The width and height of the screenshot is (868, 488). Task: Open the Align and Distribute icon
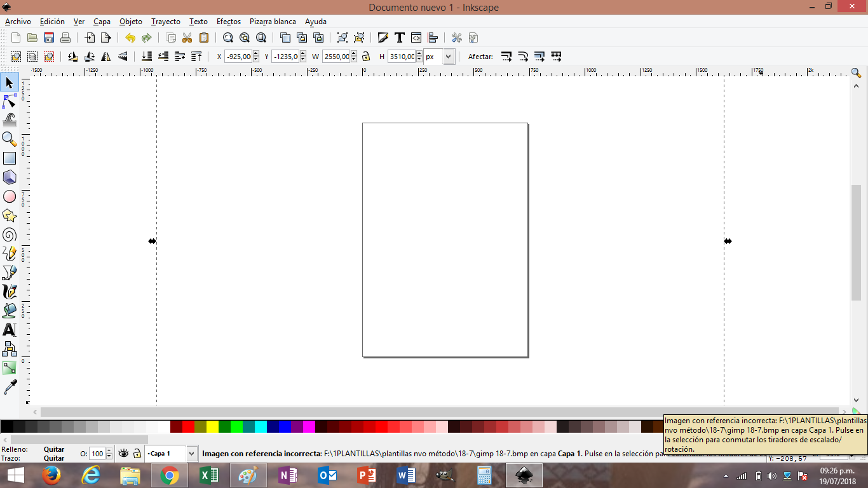pyautogui.click(x=433, y=37)
